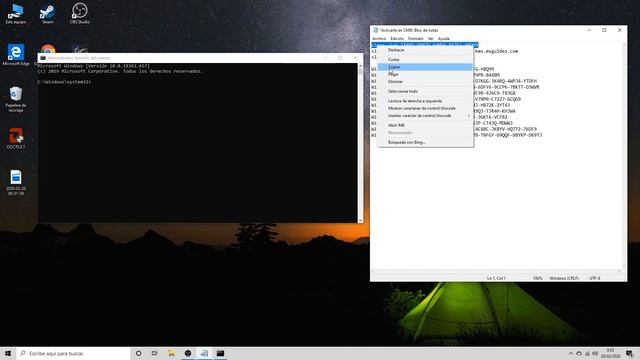The height and width of the screenshot is (360, 640).
Task: Maximize the Command Prompt window
Action: point(340,58)
